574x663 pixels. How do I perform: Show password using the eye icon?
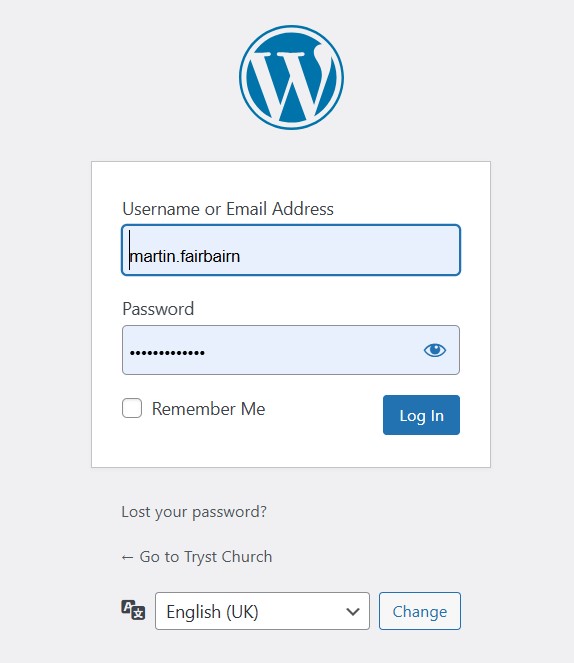435,350
